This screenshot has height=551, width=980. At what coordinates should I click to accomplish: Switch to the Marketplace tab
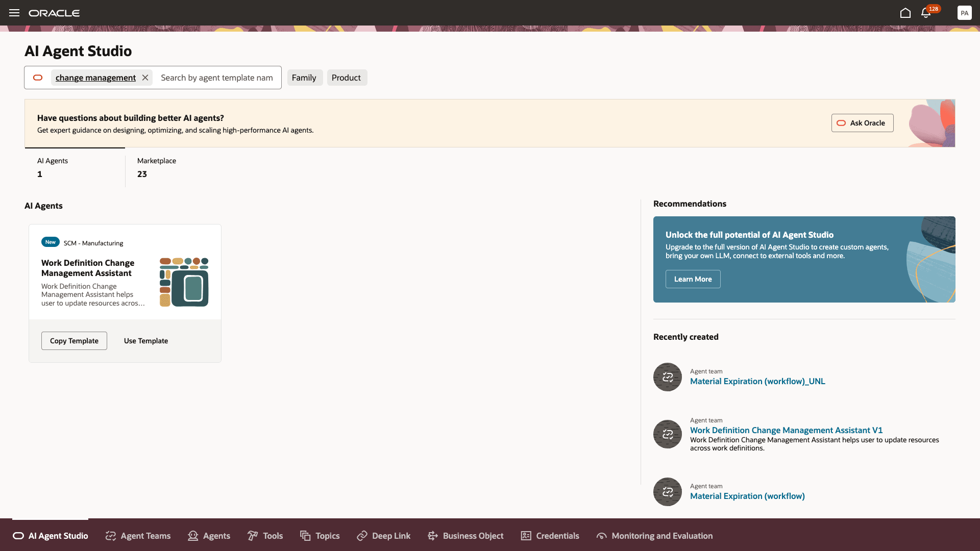pyautogui.click(x=157, y=167)
